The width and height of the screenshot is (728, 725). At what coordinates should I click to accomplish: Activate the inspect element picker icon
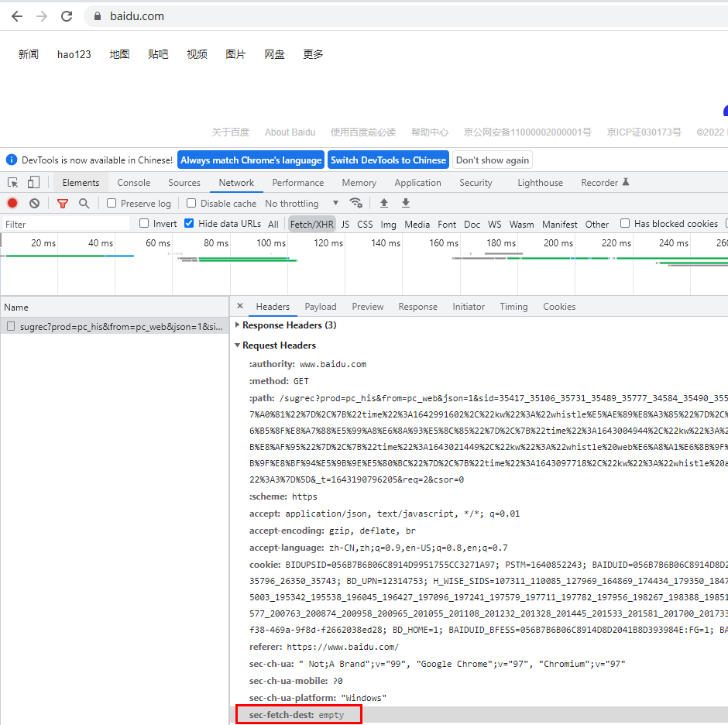click(13, 183)
